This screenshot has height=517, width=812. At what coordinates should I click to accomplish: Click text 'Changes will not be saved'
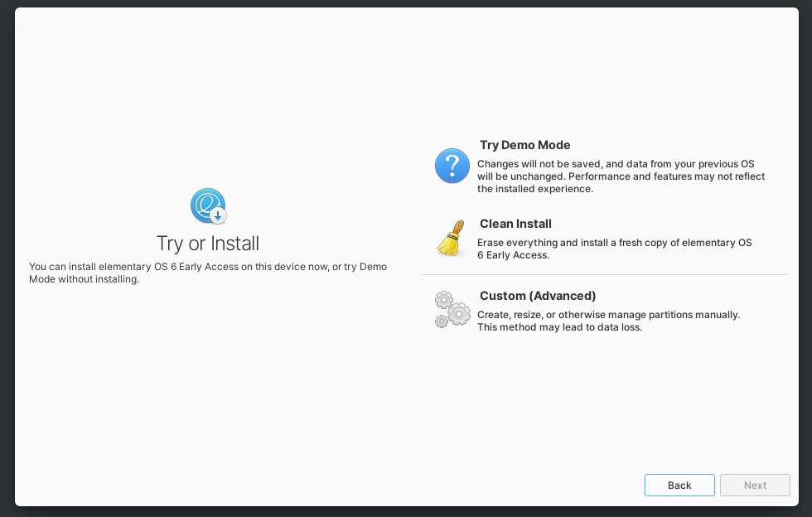click(539, 164)
